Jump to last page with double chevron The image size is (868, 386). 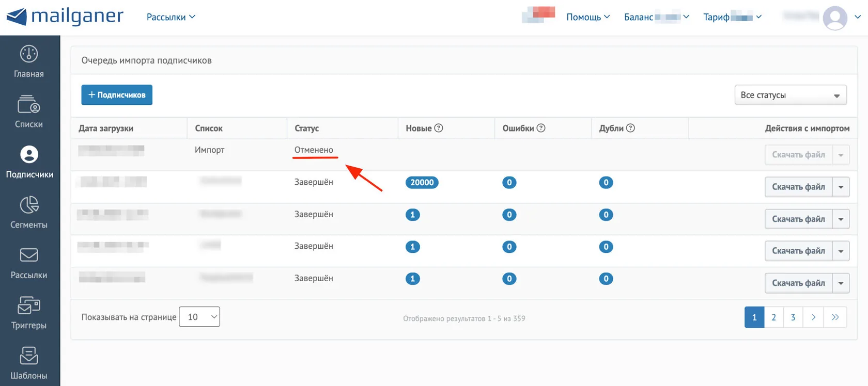point(835,317)
